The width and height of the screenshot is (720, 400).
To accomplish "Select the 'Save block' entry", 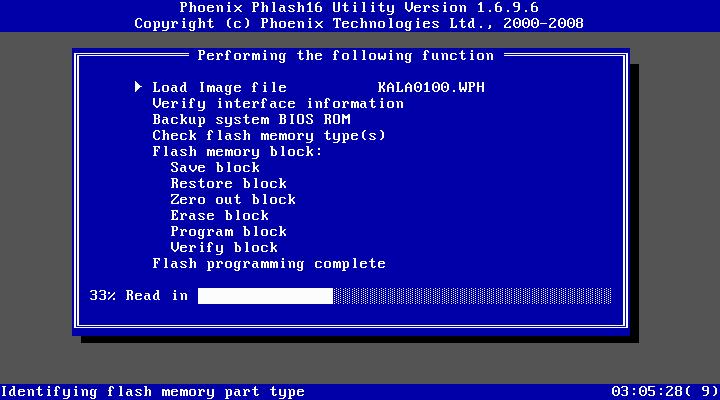I will coord(215,167).
